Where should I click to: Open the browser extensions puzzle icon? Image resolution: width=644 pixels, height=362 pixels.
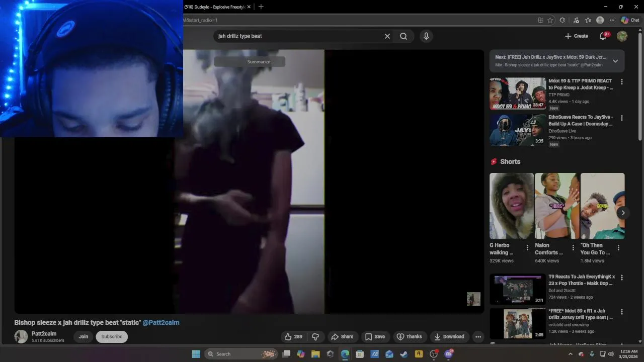click(x=562, y=20)
